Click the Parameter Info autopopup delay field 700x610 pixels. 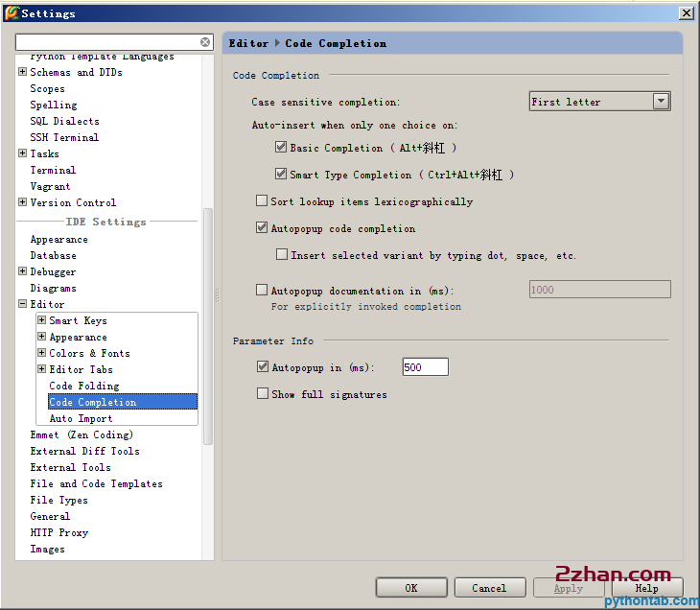point(425,367)
